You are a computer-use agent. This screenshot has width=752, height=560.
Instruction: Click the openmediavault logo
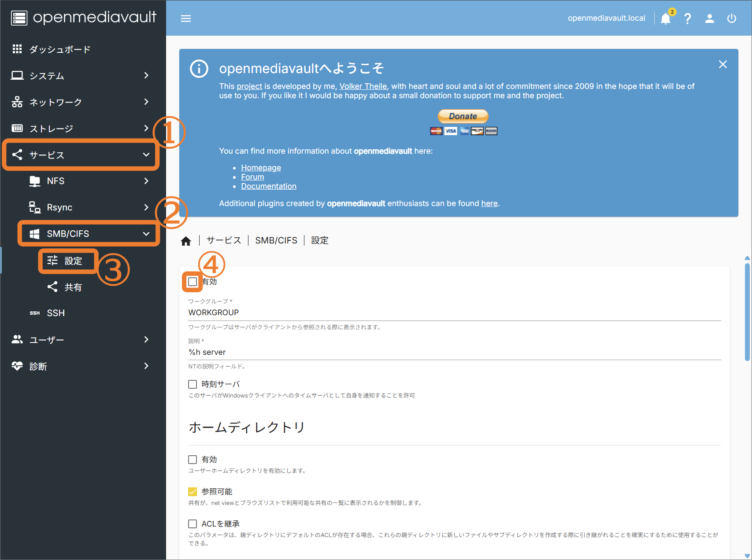[x=84, y=18]
